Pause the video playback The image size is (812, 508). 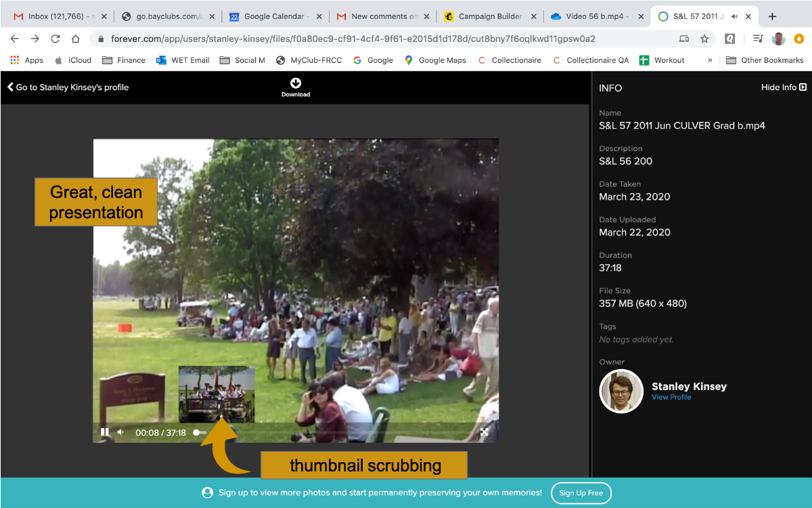pyautogui.click(x=105, y=432)
